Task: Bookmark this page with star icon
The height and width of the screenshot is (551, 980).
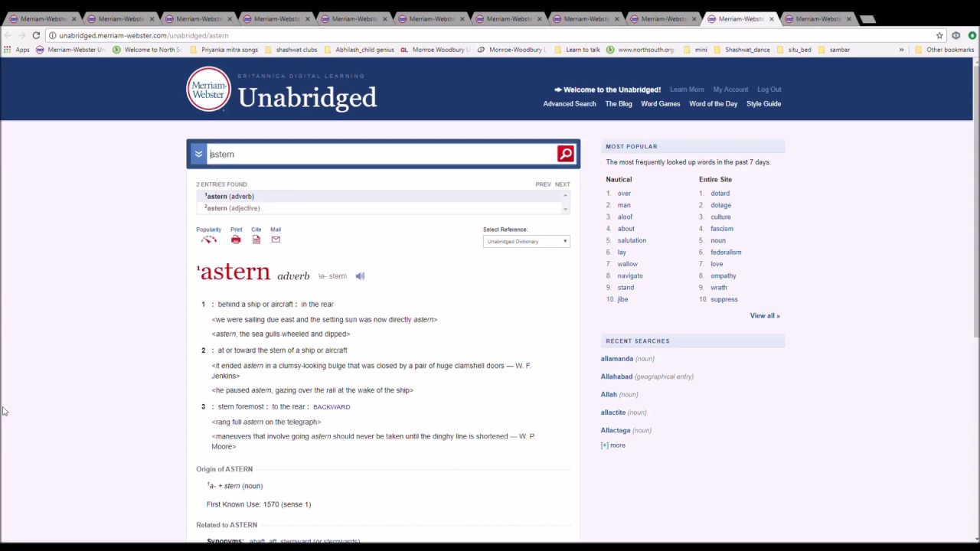Action: coord(939,35)
